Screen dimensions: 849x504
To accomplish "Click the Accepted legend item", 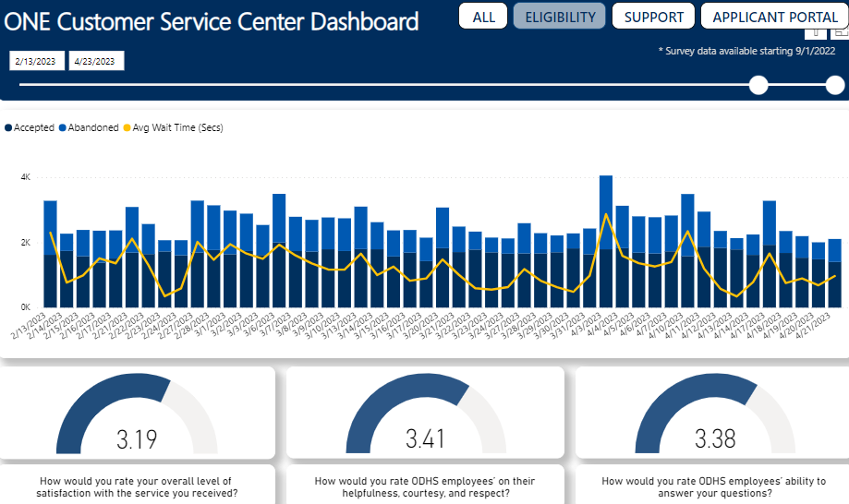I will (30, 127).
